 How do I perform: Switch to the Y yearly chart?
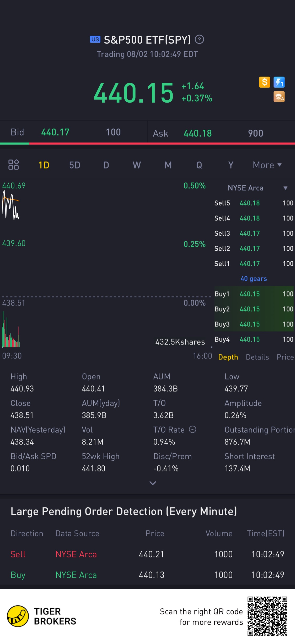(231, 165)
